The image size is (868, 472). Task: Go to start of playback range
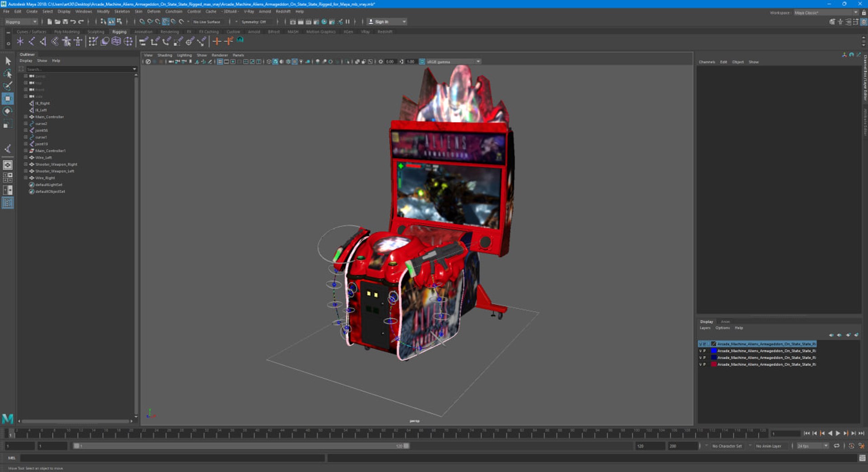click(807, 433)
